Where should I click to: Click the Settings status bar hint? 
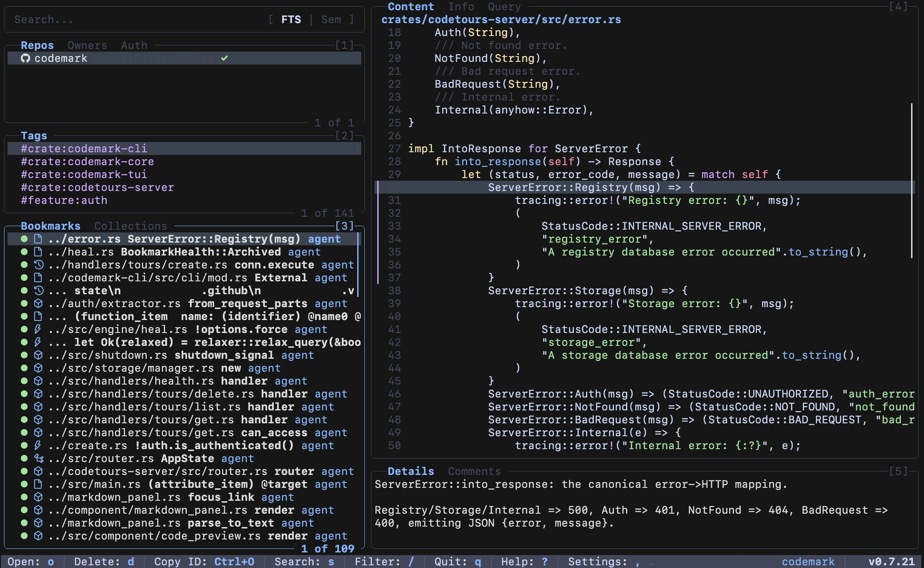(604, 562)
